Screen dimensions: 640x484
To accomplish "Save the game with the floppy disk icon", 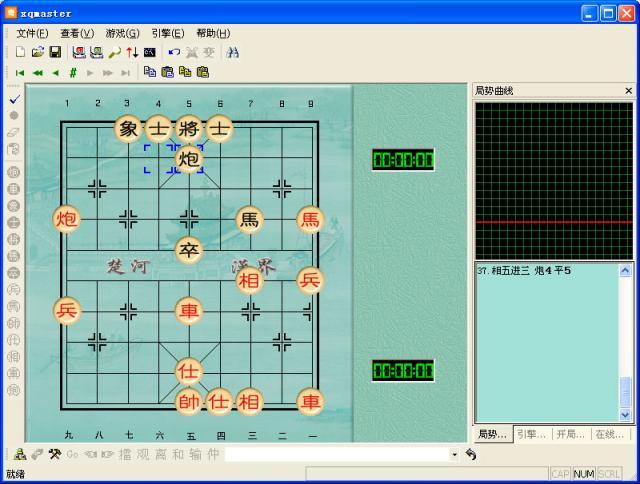I will (55, 52).
